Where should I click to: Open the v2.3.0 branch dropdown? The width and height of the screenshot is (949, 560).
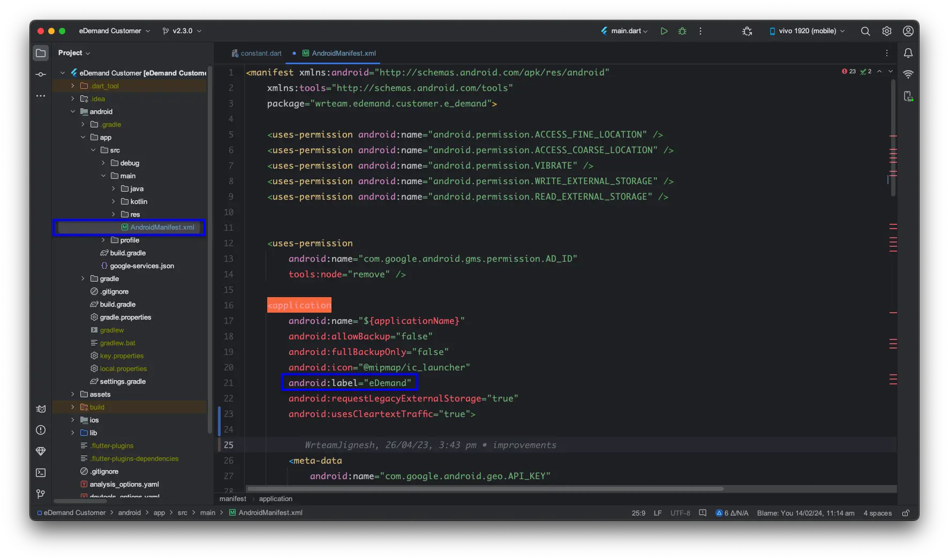(182, 31)
